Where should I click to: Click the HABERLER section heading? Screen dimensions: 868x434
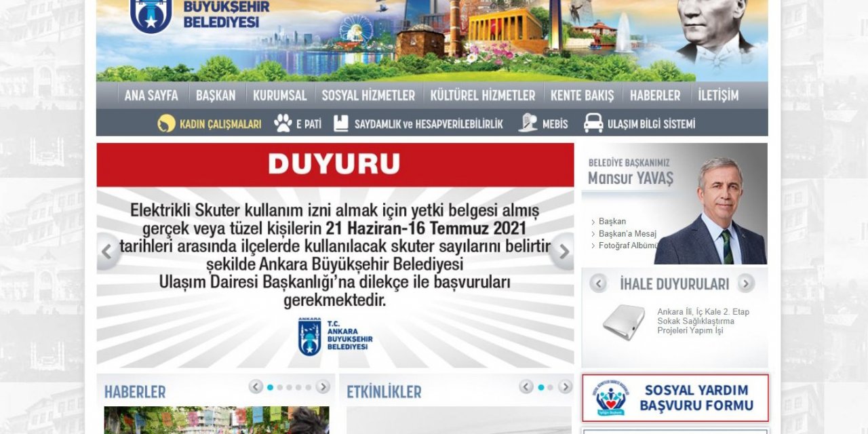135,391
